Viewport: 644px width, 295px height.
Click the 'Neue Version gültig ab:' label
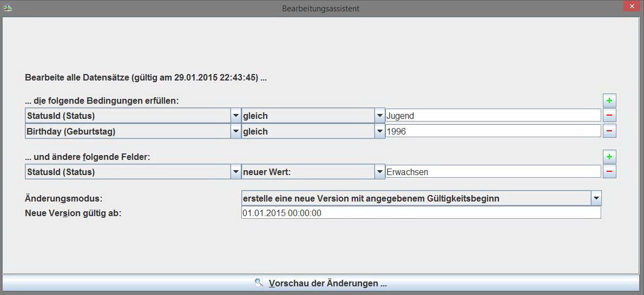tap(73, 213)
